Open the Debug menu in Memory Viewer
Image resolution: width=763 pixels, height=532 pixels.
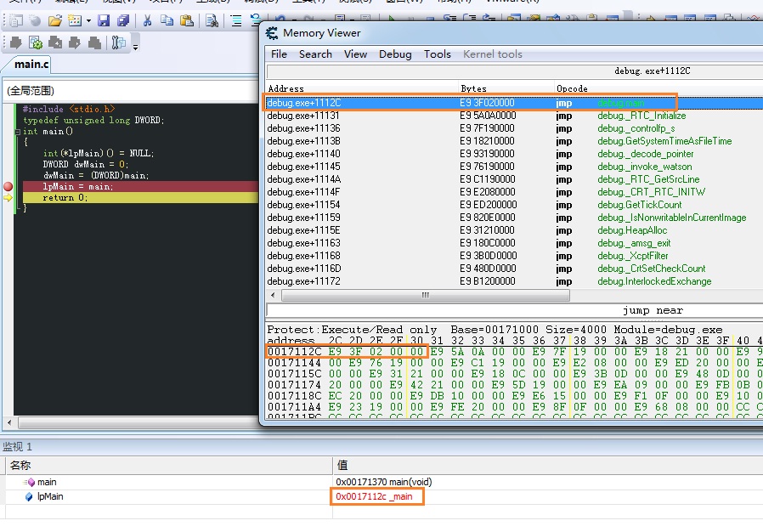tap(394, 54)
